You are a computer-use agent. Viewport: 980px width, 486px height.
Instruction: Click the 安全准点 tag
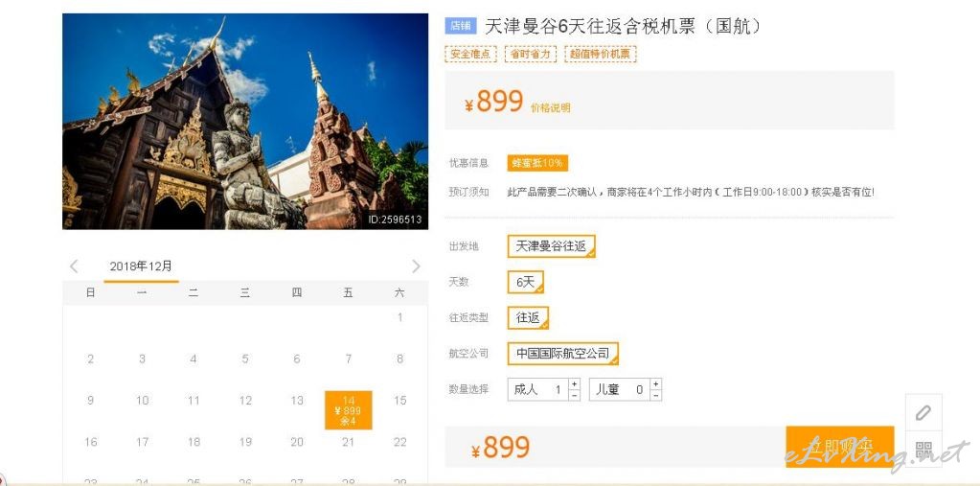pos(470,54)
